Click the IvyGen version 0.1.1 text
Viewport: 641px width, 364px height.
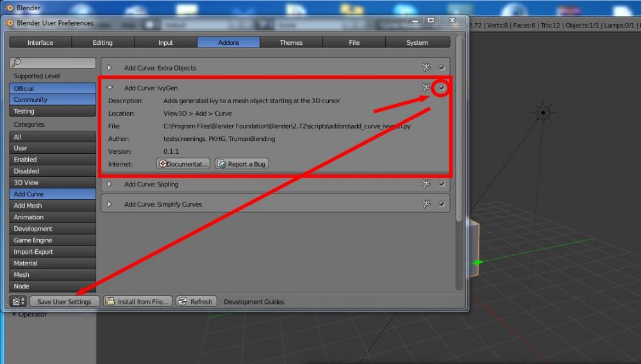tap(171, 152)
